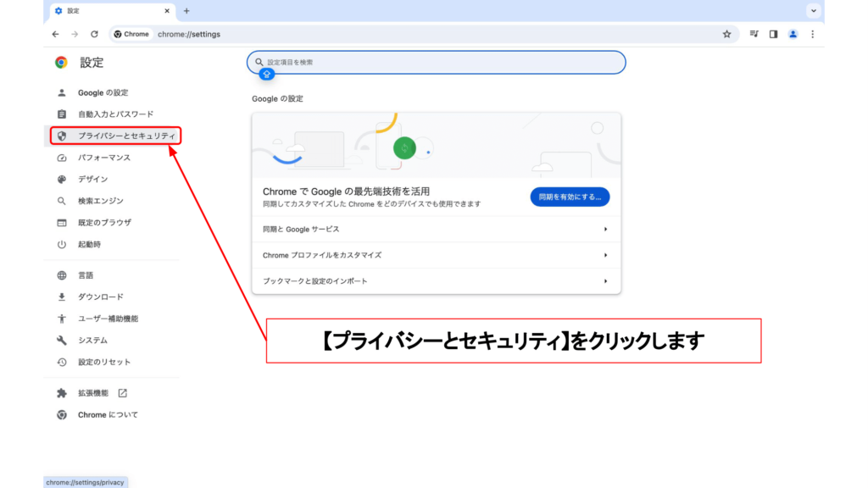Screen dimensions: 868x488
Task: Expand Chrome プロファイルをカスタマイズ row
Action: [x=436, y=255]
